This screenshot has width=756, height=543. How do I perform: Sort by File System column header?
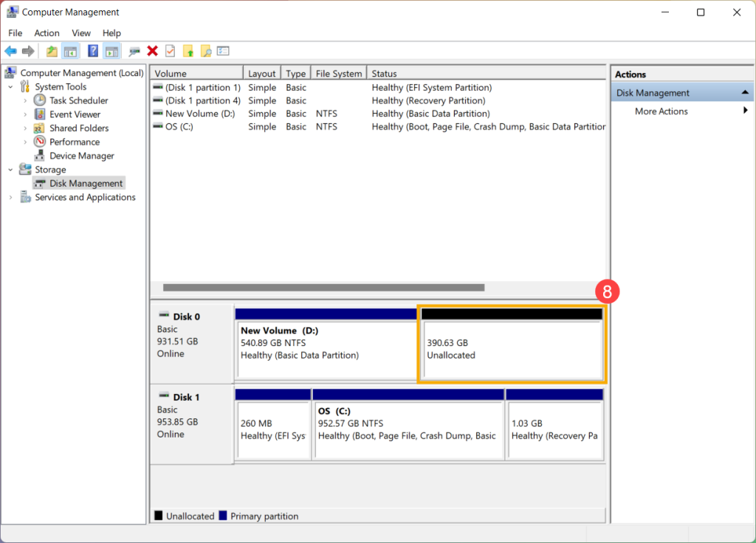pyautogui.click(x=338, y=74)
